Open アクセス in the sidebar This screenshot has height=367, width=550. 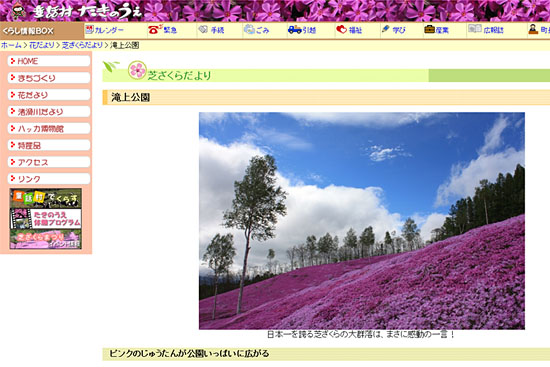[49, 162]
